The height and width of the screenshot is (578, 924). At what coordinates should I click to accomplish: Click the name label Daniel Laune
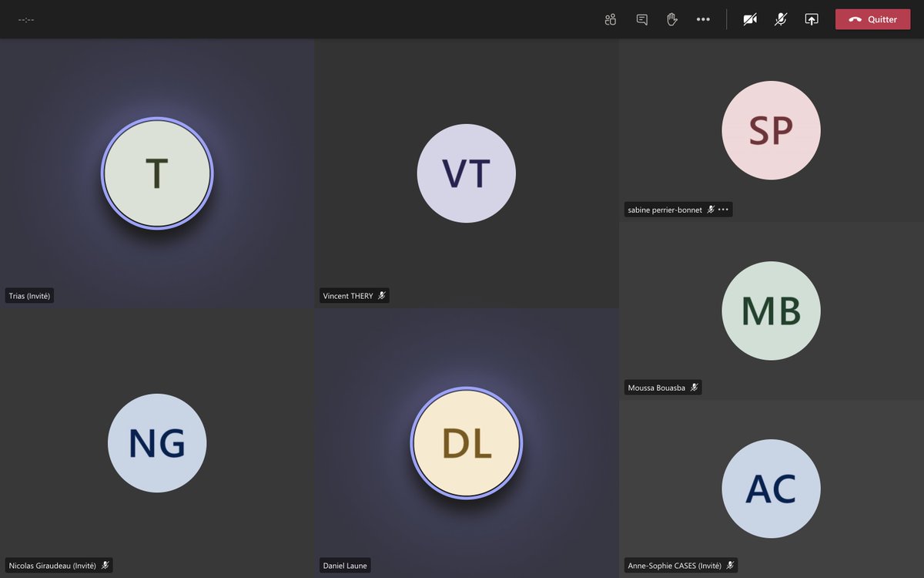pos(345,566)
